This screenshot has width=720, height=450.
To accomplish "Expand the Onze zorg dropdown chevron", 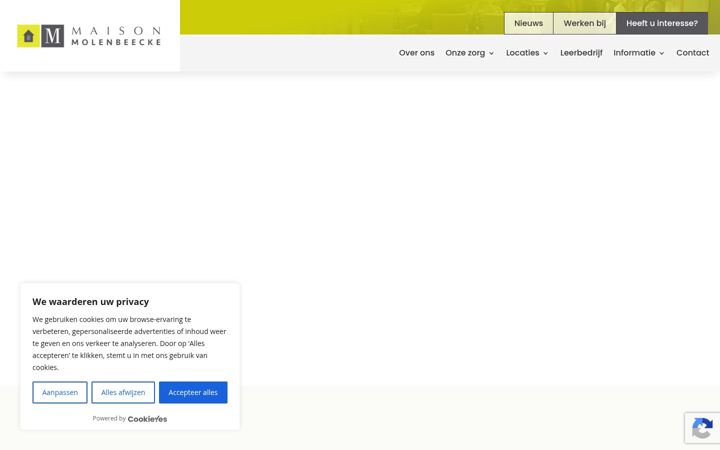I will (491, 53).
